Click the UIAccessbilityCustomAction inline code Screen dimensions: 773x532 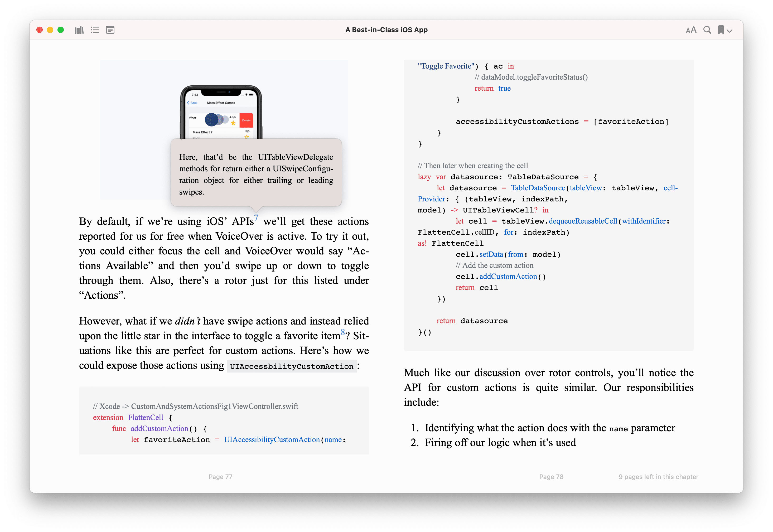pyautogui.click(x=292, y=366)
